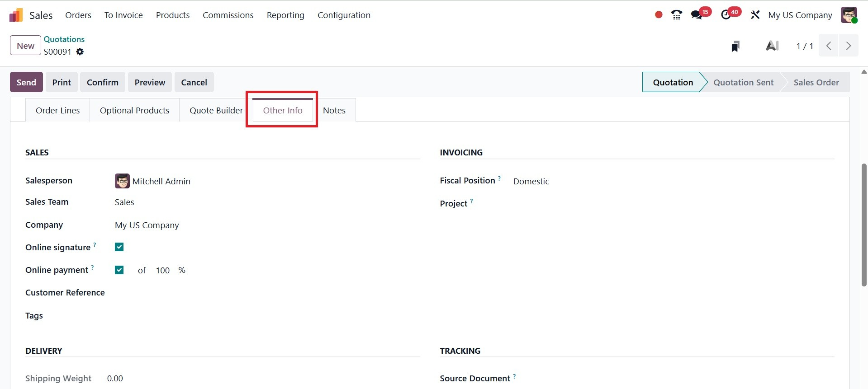The image size is (868, 389).
Task: Open the Project selection field
Action: tap(674, 204)
